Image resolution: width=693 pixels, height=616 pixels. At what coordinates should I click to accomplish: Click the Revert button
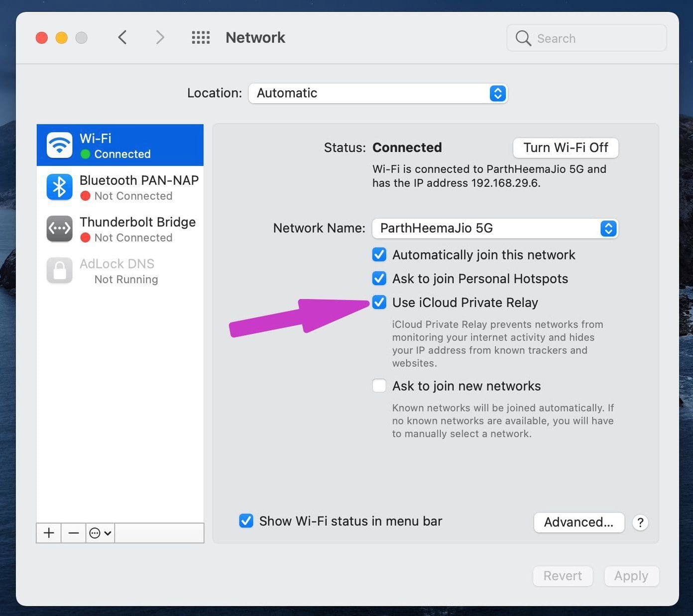tap(563, 576)
